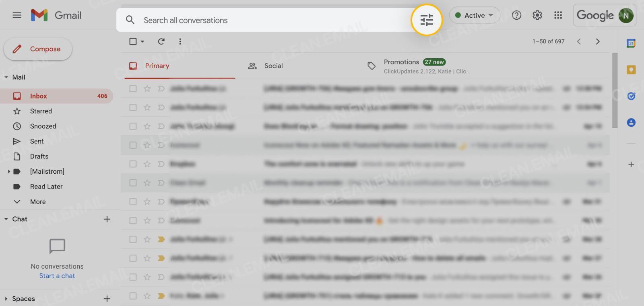Mark the topmost email as important

(x=161, y=88)
